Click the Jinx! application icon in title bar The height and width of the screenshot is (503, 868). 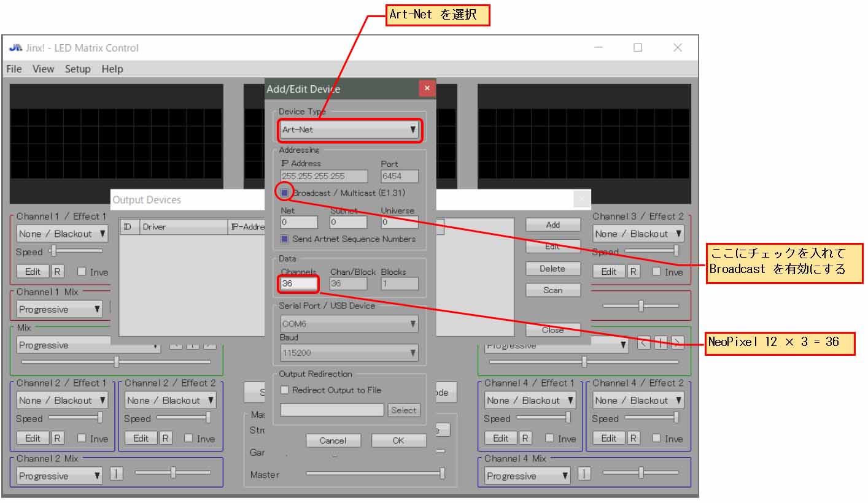[15, 48]
